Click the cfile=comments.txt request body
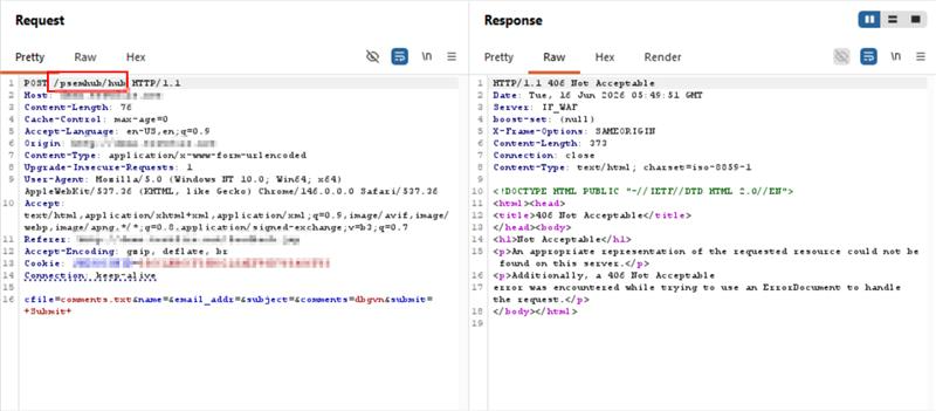Screen dimensions: 936x412 pyautogui.click(x=229, y=305)
